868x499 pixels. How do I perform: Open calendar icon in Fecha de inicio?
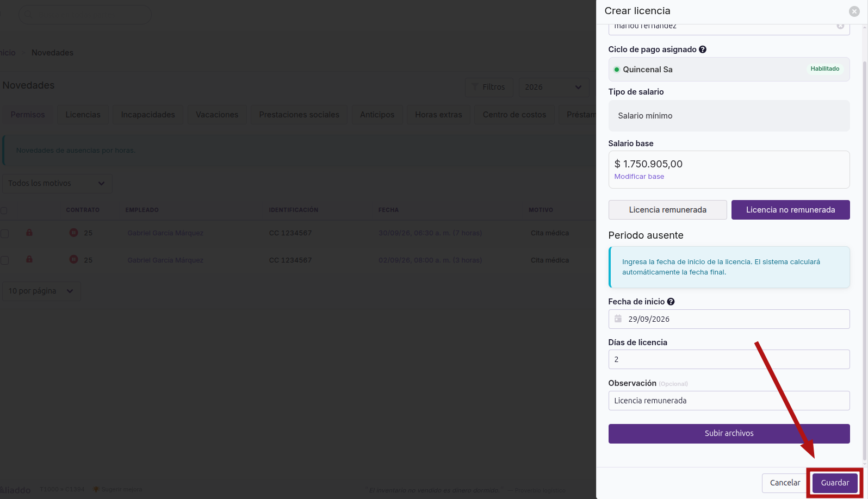[618, 319]
